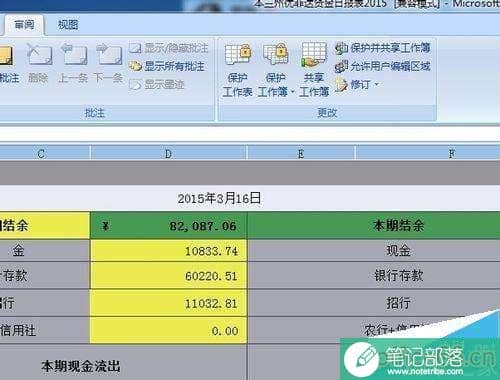Click the formula bar input area
This screenshot has height=380, width=500.
click(x=250, y=134)
